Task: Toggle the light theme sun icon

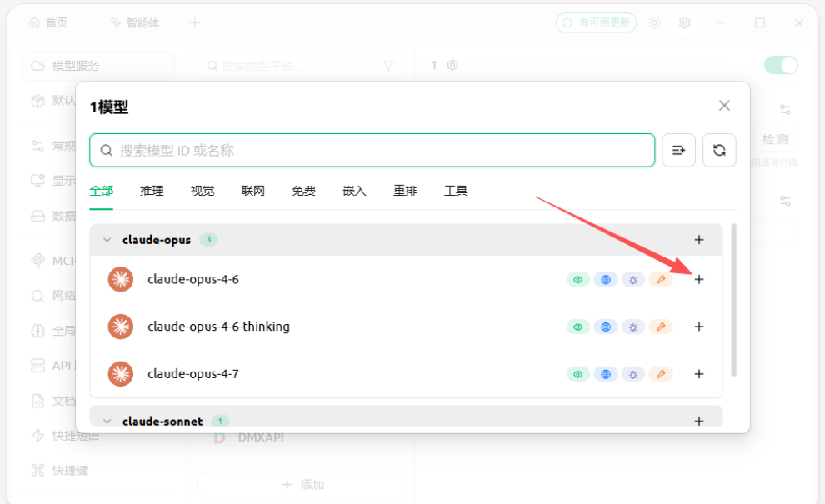Action: [x=654, y=23]
